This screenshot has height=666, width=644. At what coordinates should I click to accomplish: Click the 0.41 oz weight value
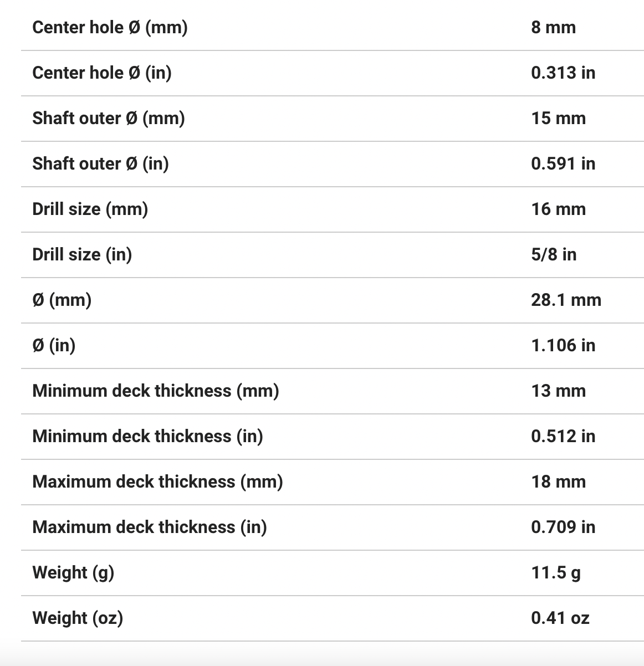point(560,618)
